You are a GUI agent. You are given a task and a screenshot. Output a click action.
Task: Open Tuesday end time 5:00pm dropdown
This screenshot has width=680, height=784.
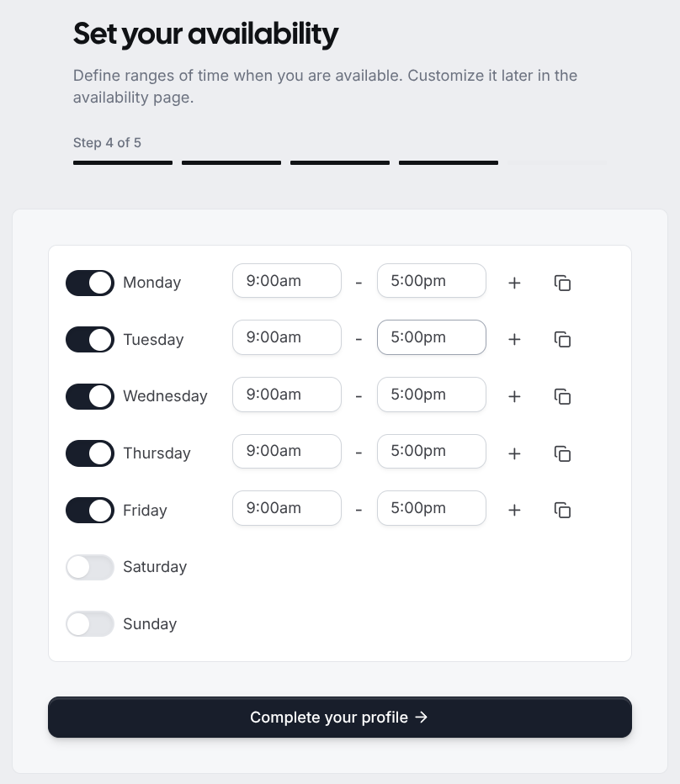click(x=432, y=337)
